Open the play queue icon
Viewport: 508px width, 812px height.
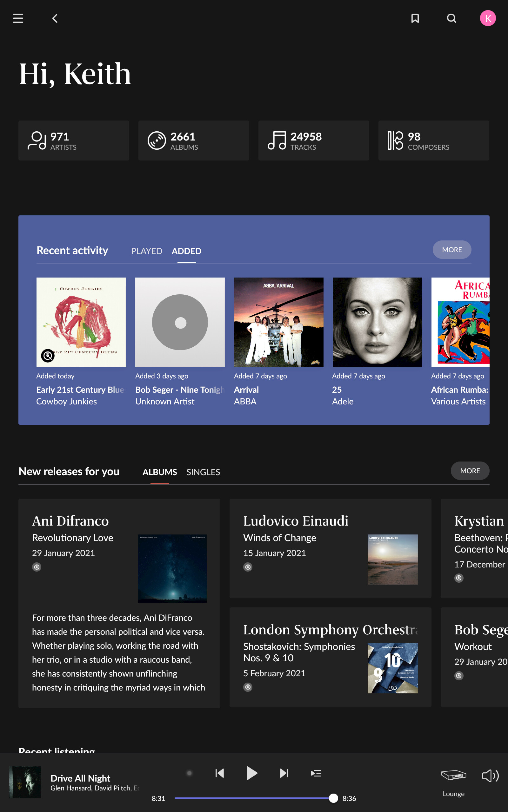[x=316, y=773]
